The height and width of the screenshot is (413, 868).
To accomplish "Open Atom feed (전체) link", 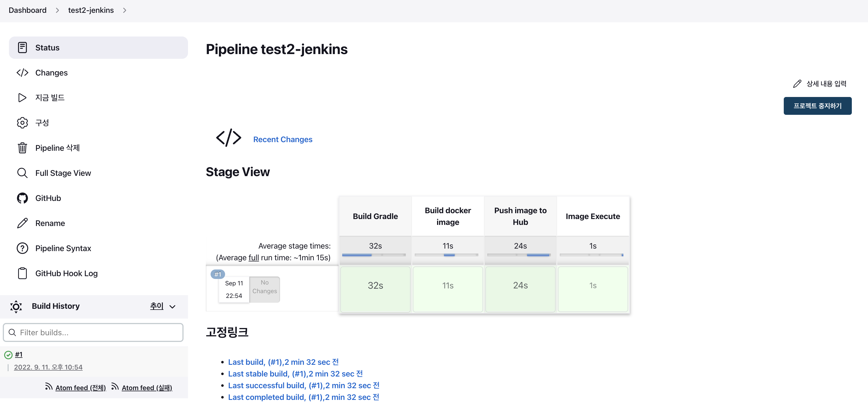I will coord(81,388).
